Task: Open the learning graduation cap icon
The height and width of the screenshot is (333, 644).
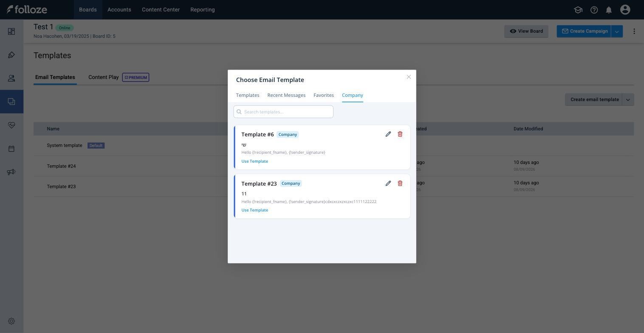Action: 578,10
